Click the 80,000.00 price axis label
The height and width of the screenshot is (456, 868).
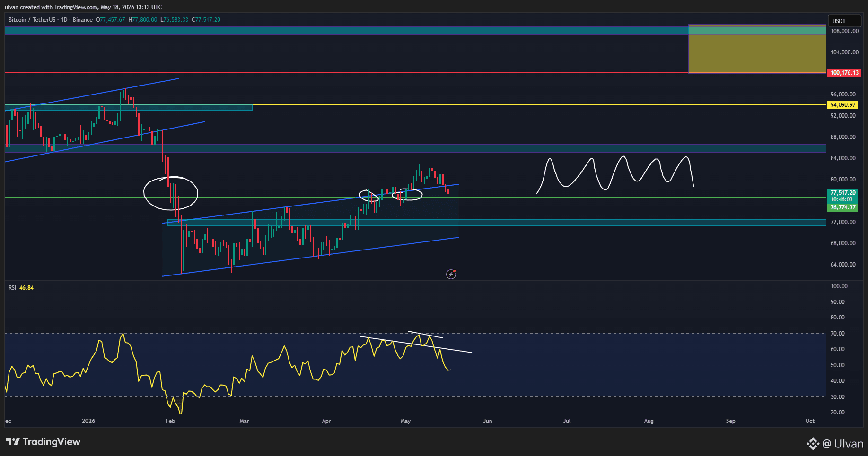(843, 180)
